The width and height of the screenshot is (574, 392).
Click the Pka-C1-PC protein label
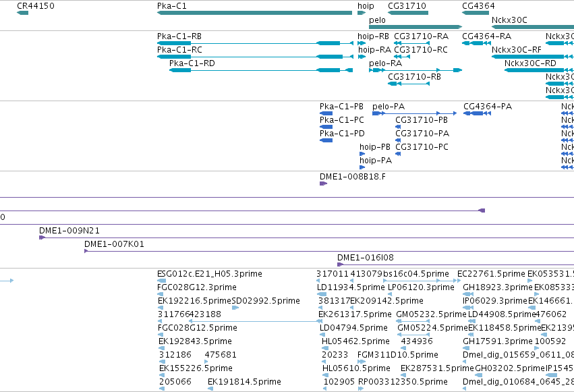click(341, 120)
